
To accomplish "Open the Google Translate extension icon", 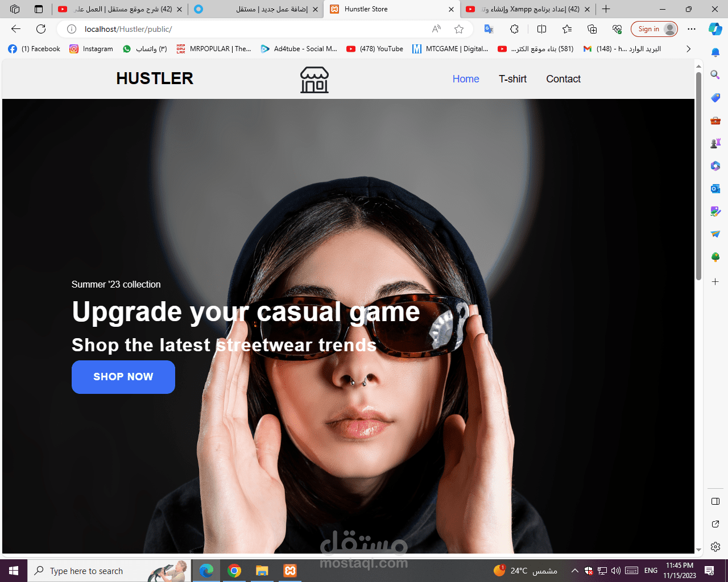I will [489, 29].
